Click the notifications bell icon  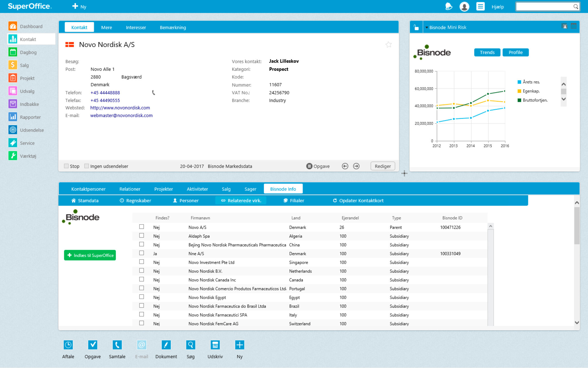[x=449, y=6]
